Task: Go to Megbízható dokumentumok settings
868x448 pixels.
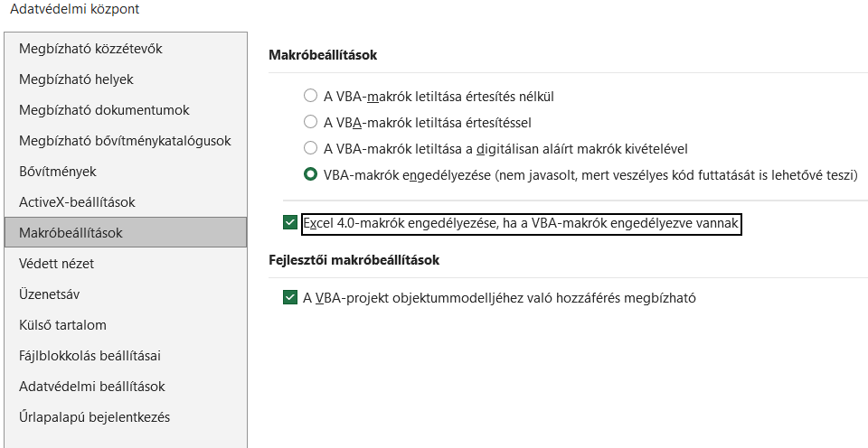Action: [104, 110]
